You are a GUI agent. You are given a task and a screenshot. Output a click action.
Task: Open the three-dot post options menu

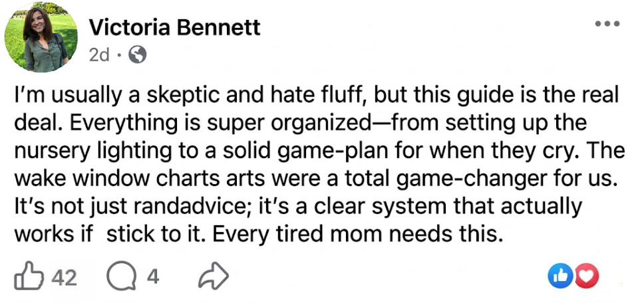pos(607,25)
